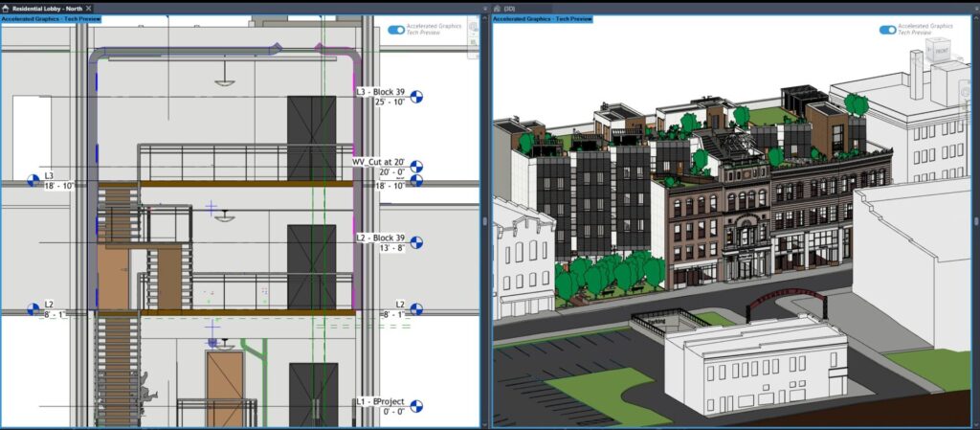The image size is (980, 430).
Task: Select the left L3 level head symbol
Action: click(x=33, y=180)
